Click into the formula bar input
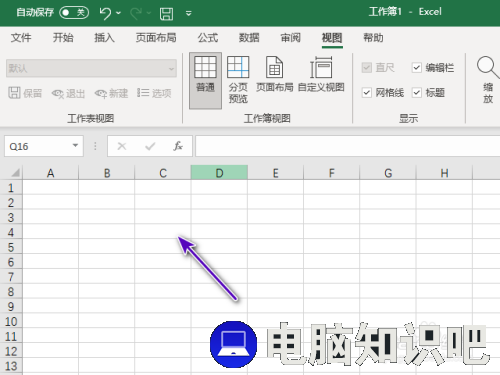Screen dimensions: 500x375 (348, 146)
